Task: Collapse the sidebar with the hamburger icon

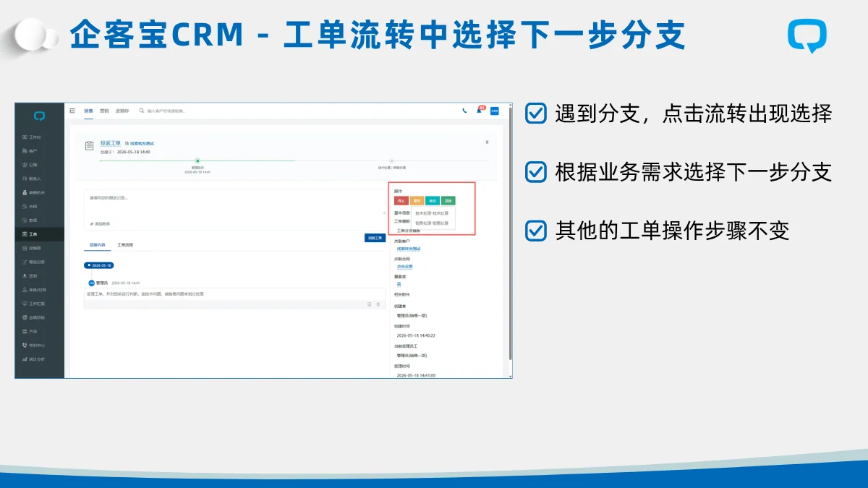Action: pyautogui.click(x=72, y=111)
